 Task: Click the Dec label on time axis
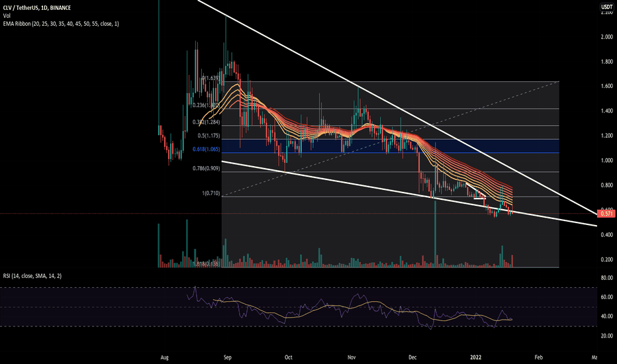click(x=412, y=357)
